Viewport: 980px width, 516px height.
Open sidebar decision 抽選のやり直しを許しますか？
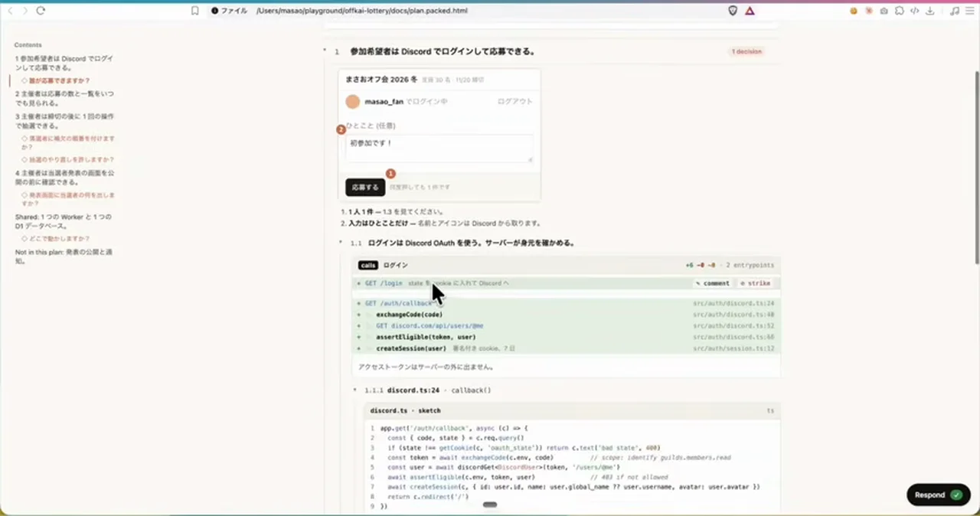(x=68, y=160)
